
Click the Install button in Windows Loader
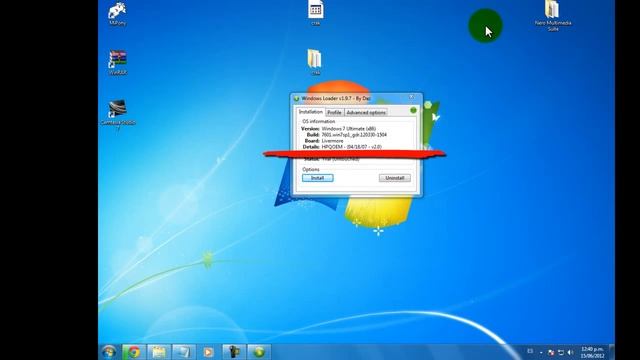coord(318,178)
